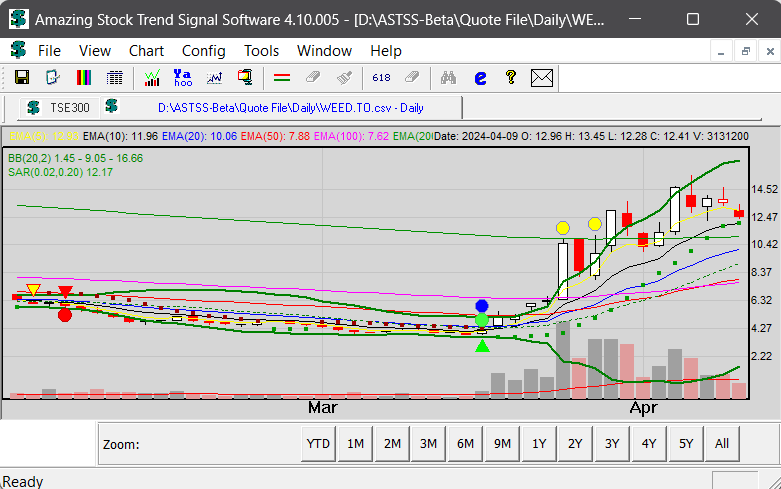Click the binoculars search icon

(x=449, y=77)
